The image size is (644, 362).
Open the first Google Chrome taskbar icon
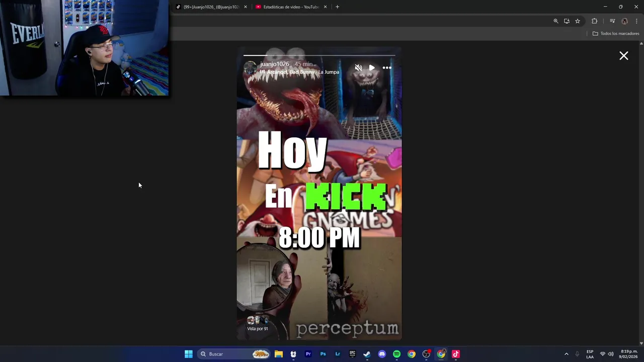tap(412, 354)
